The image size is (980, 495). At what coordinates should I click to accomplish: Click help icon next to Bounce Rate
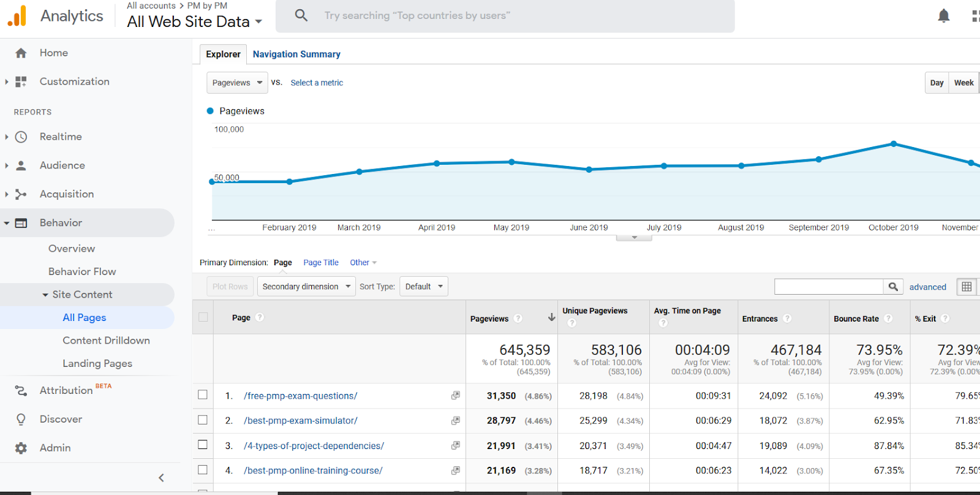[x=888, y=319]
